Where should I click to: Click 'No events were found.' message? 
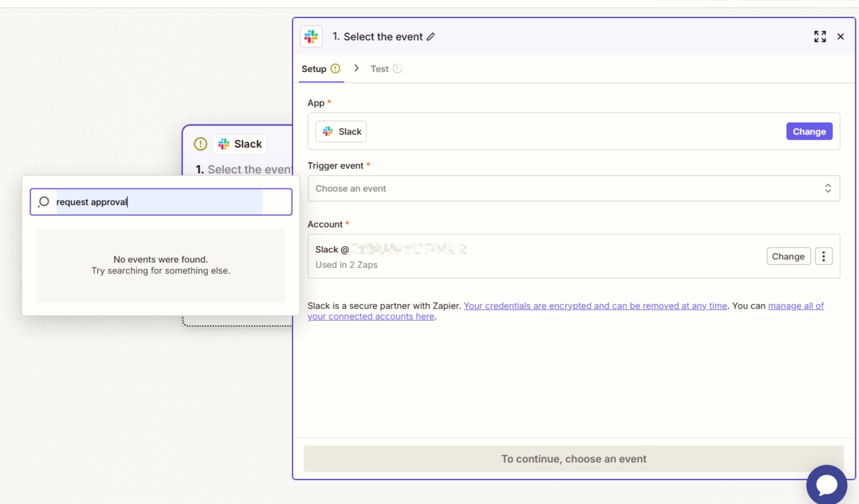pos(161,259)
